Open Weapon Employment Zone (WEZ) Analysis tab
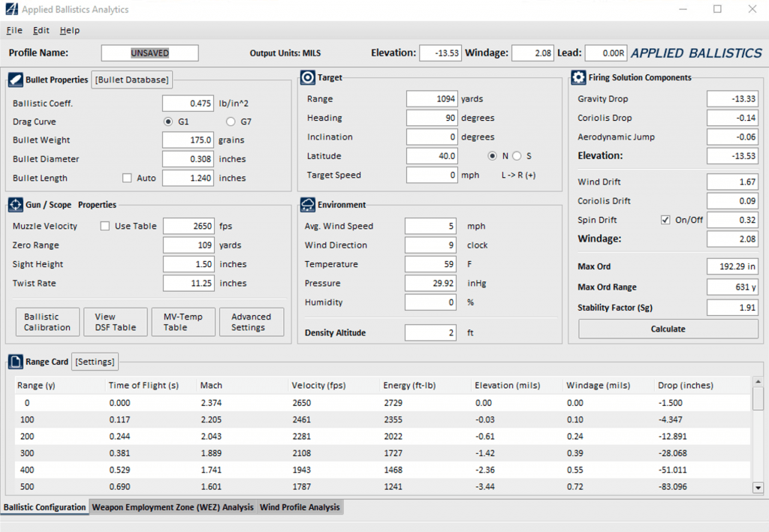Image resolution: width=769 pixels, height=532 pixels. 173,507
